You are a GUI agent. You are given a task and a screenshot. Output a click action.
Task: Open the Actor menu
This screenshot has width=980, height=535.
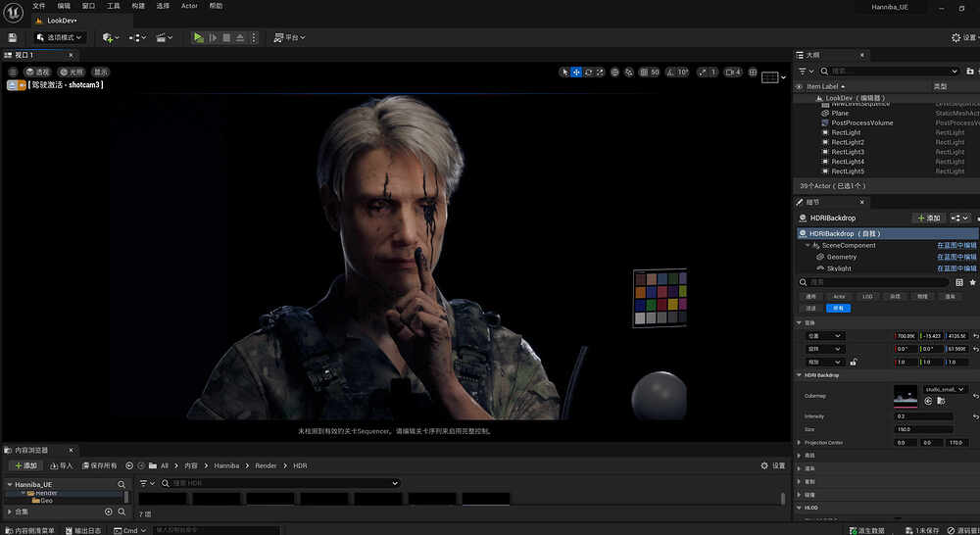(x=189, y=6)
